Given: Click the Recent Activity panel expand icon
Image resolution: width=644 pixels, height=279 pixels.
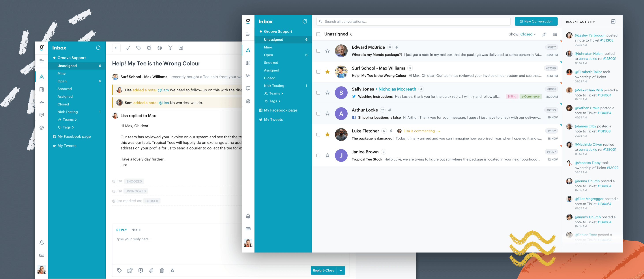Looking at the screenshot, I should (614, 21).
